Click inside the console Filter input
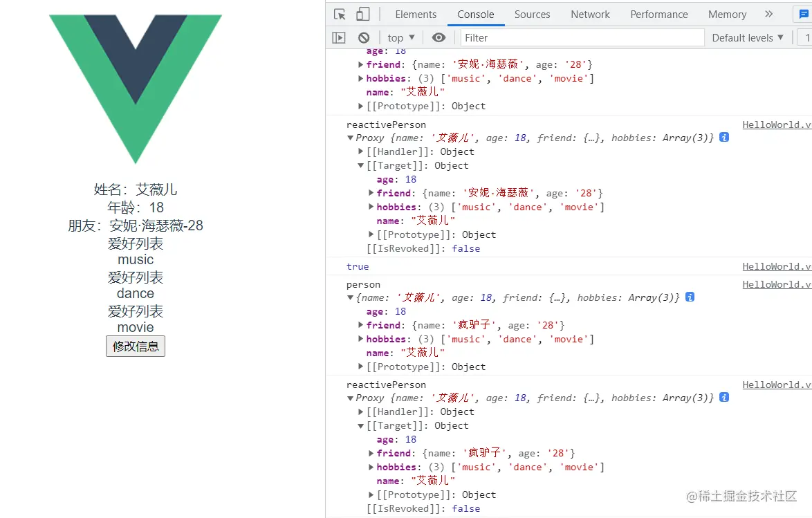 [581, 37]
